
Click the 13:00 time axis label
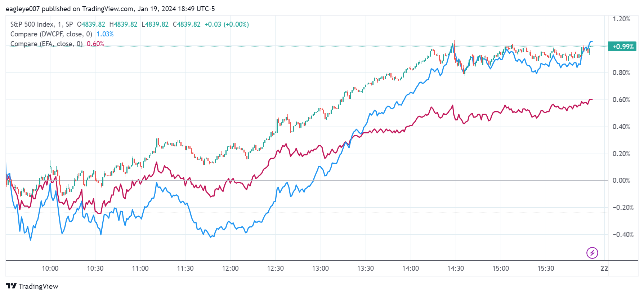[320, 269]
